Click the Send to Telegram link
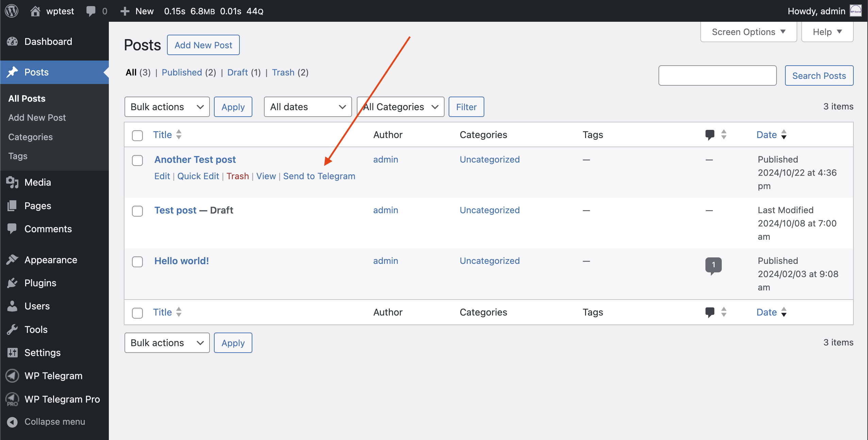Image resolution: width=868 pixels, height=440 pixels. pos(319,176)
